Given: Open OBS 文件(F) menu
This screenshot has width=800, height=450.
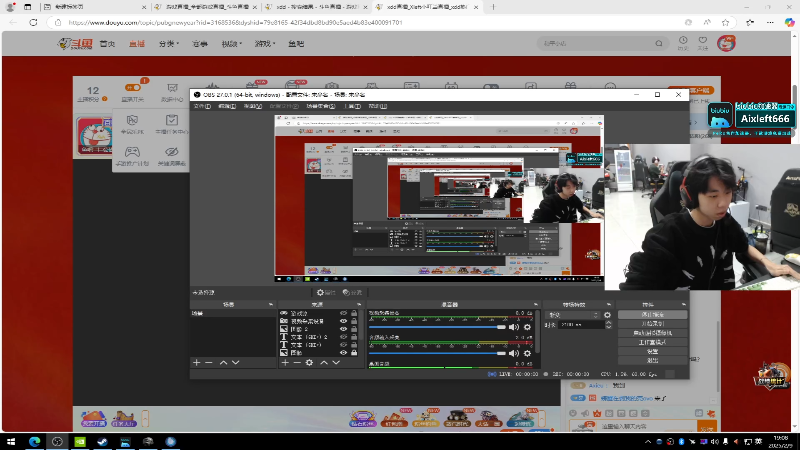Looking at the screenshot, I should click(202, 106).
